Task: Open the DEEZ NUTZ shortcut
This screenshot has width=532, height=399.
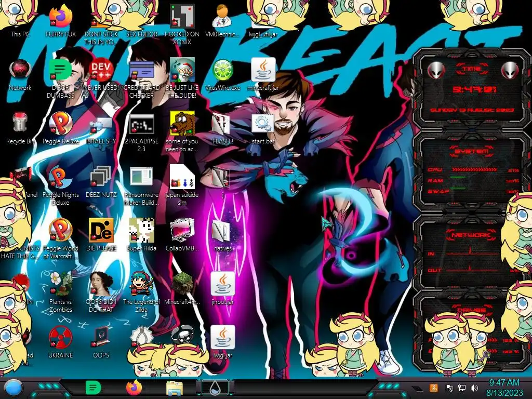Action: coord(101,182)
